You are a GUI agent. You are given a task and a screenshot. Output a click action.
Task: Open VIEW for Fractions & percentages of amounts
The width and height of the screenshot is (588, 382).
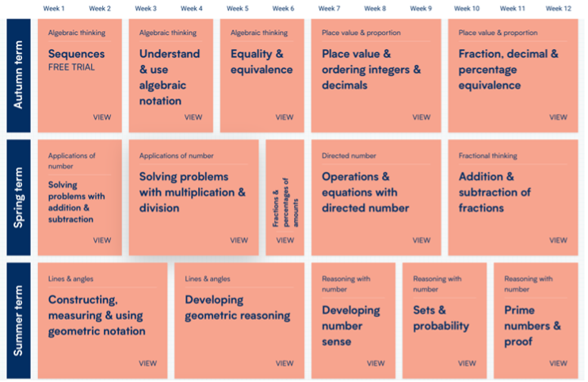pyautogui.click(x=284, y=240)
